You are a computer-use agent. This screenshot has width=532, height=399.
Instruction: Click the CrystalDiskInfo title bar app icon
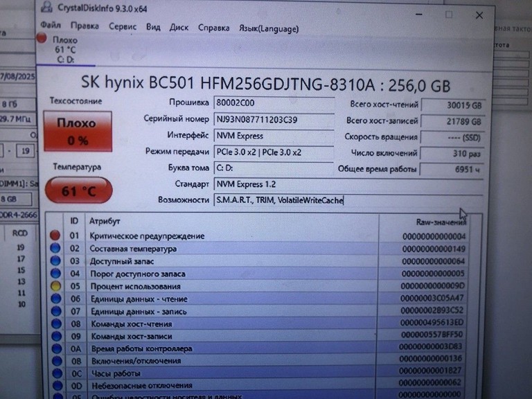pos(46,7)
